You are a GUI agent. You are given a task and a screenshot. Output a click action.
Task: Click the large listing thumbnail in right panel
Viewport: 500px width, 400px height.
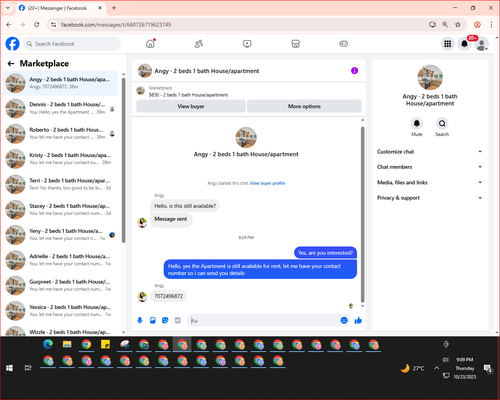pos(430,77)
